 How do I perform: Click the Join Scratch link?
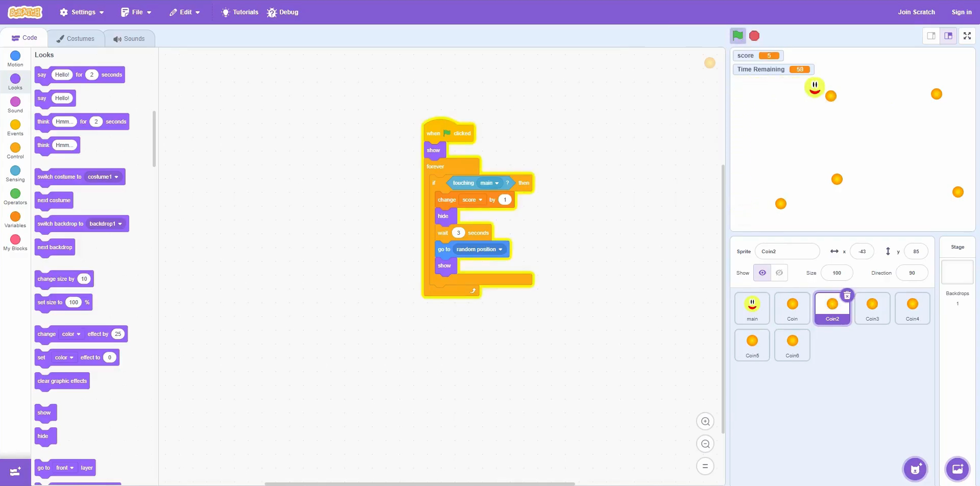click(x=916, y=12)
